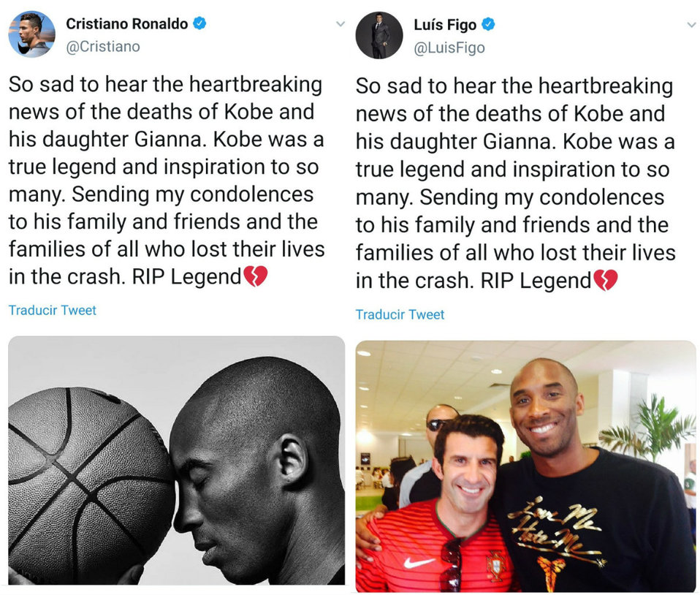Click Traducir Tweet under Cristiano's tweet
Image resolution: width=700 pixels, height=595 pixels.
(x=52, y=310)
